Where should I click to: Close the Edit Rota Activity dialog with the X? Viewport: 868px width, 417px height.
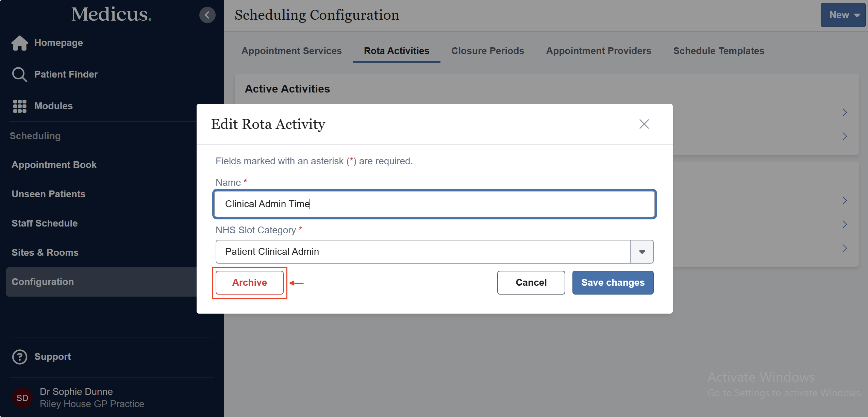click(x=644, y=124)
